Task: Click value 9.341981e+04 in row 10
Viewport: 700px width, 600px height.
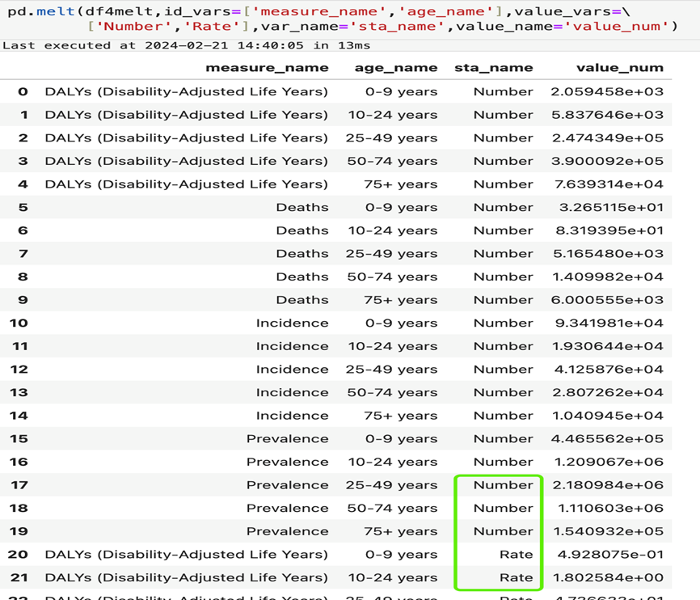Action: pos(609,323)
